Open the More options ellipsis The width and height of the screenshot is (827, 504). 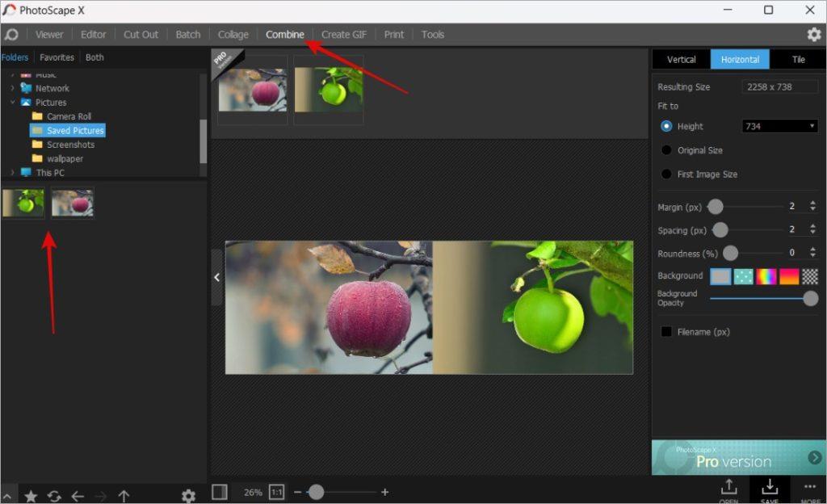click(x=810, y=491)
